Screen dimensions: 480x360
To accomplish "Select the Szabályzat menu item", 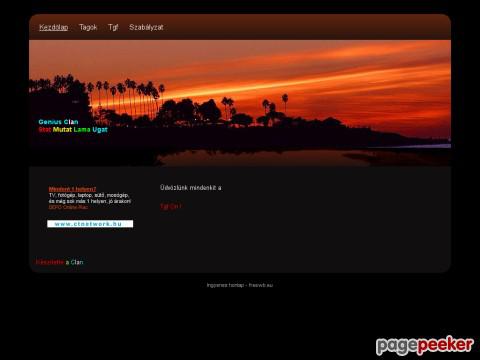I will pyautogui.click(x=146, y=27).
